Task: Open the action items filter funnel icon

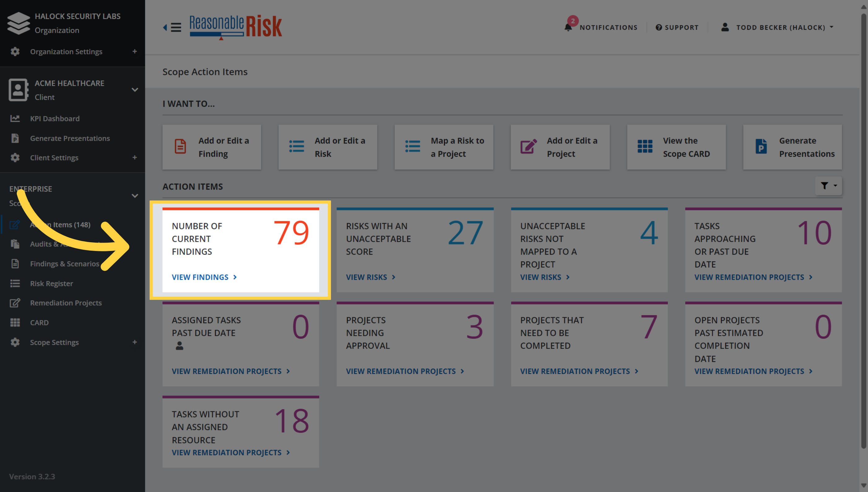Action: pos(828,186)
